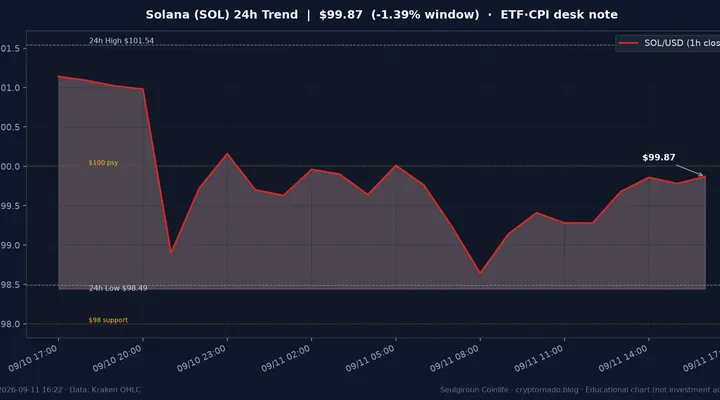The height and width of the screenshot is (400, 720).
Task: Click the '24h Low $98.49' label
Action: (x=118, y=288)
